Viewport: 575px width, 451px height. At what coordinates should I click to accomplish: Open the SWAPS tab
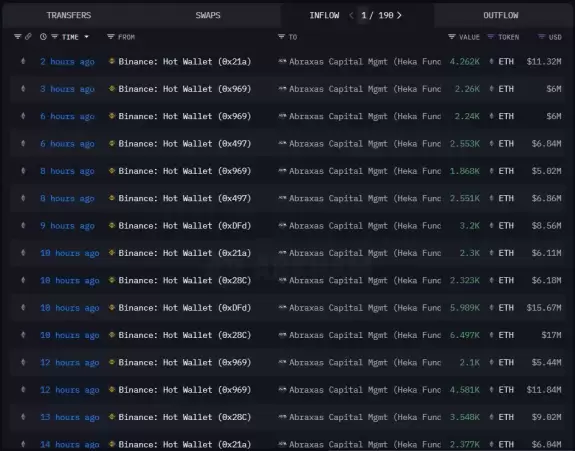click(x=208, y=15)
